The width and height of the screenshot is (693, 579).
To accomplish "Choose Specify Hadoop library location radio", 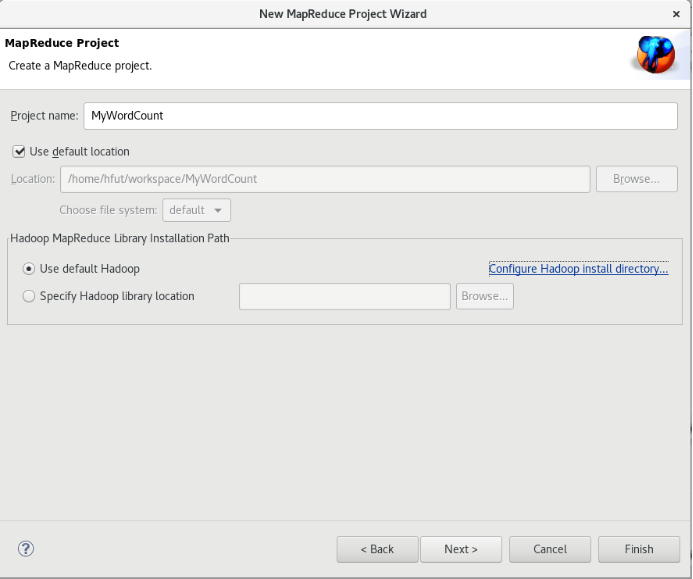I will (x=28, y=296).
